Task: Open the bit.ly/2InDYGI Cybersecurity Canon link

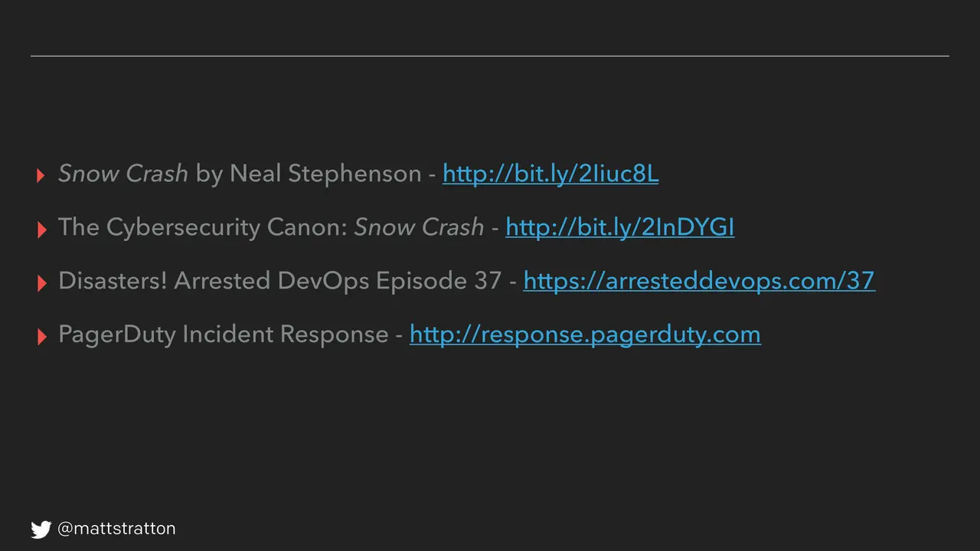Action: point(620,227)
